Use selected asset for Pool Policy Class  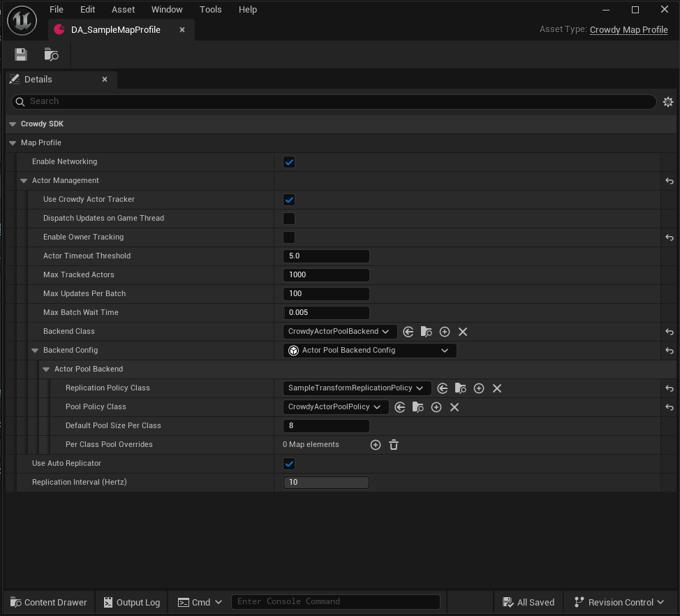click(x=400, y=407)
